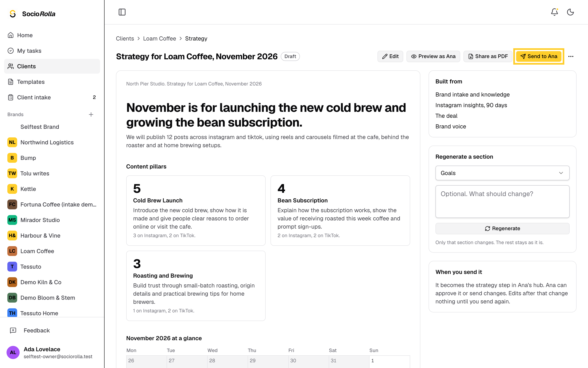Viewport: 588px width, 368px height.
Task: Open the Tessuto brand
Action: coord(52,267)
